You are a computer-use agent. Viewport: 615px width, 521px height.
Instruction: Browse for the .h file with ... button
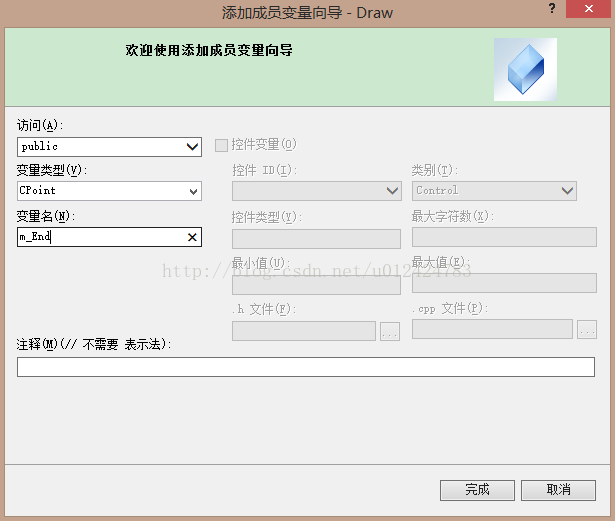coord(390,332)
